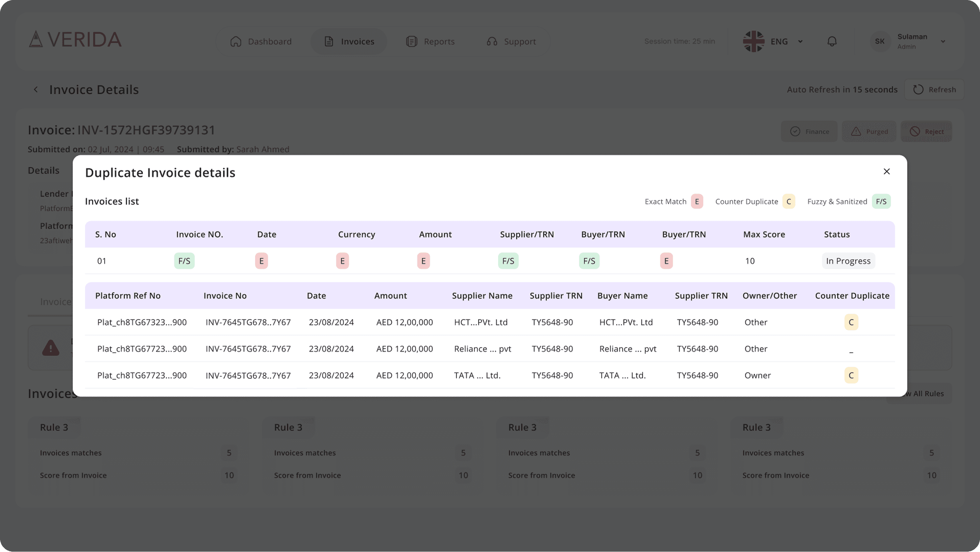
Task: Click the Finance button
Action: (809, 132)
